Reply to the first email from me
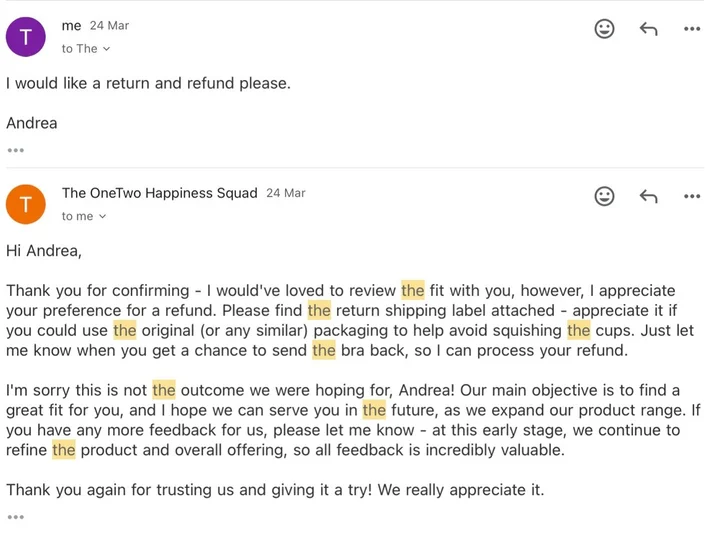The width and height of the screenshot is (720, 541). (648, 29)
